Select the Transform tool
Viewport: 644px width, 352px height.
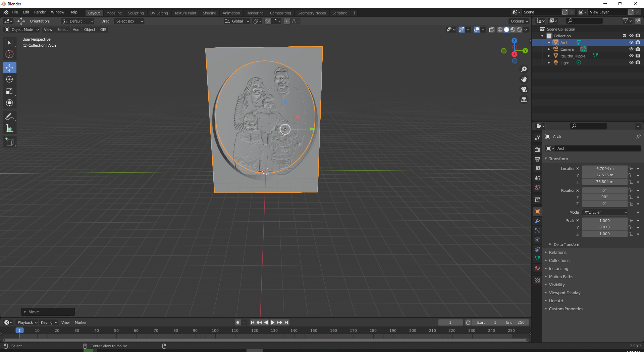pos(9,103)
